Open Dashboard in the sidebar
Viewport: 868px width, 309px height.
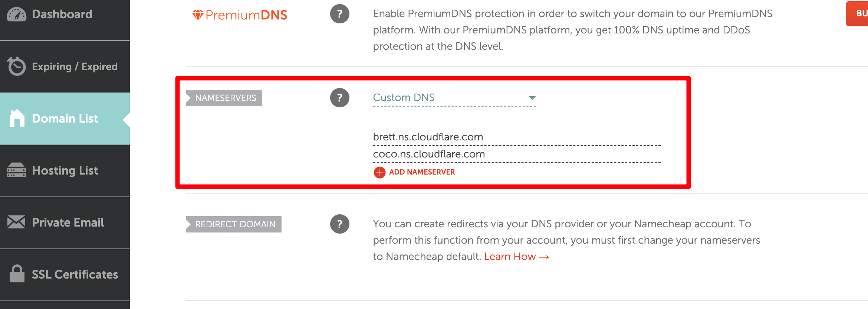click(62, 14)
